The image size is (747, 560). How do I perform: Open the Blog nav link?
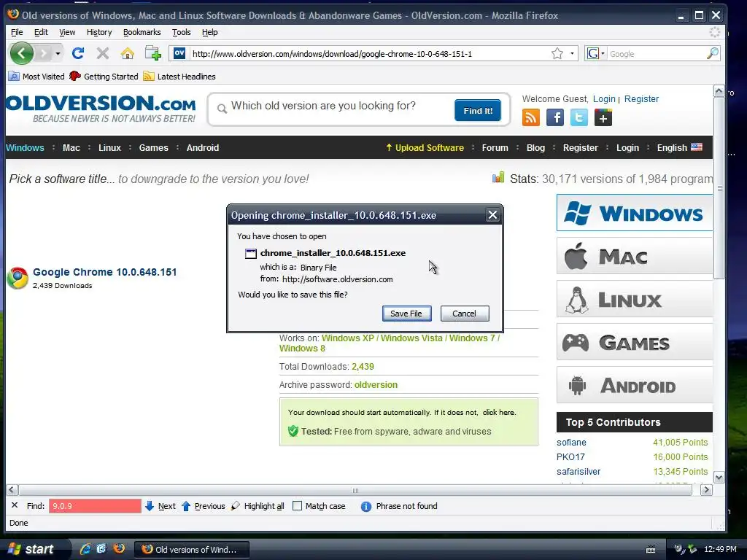pyautogui.click(x=535, y=147)
